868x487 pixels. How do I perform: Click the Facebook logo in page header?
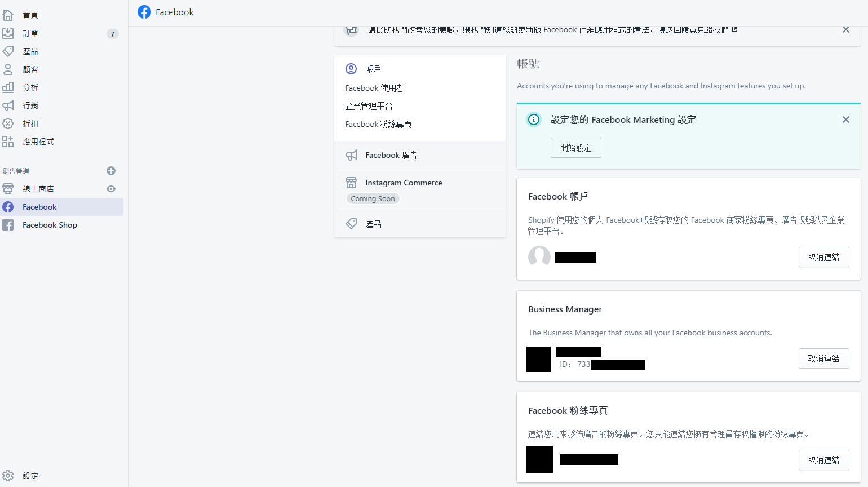coord(144,12)
